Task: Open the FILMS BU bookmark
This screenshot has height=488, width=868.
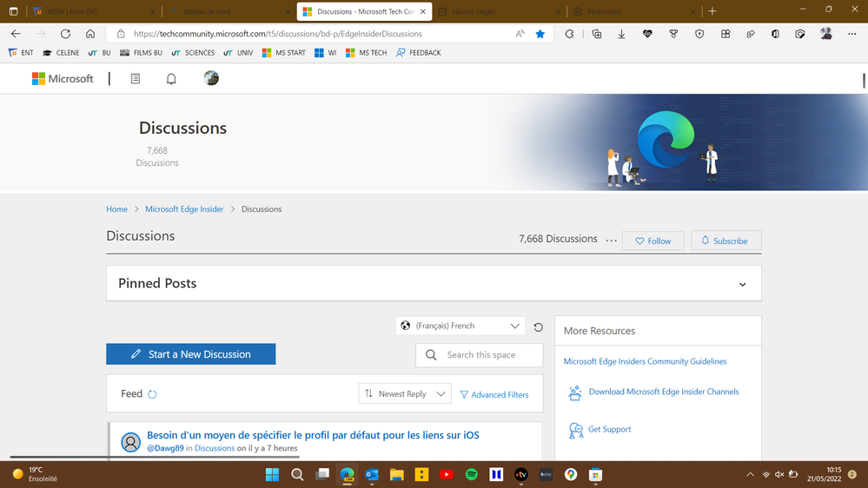Action: tap(141, 53)
